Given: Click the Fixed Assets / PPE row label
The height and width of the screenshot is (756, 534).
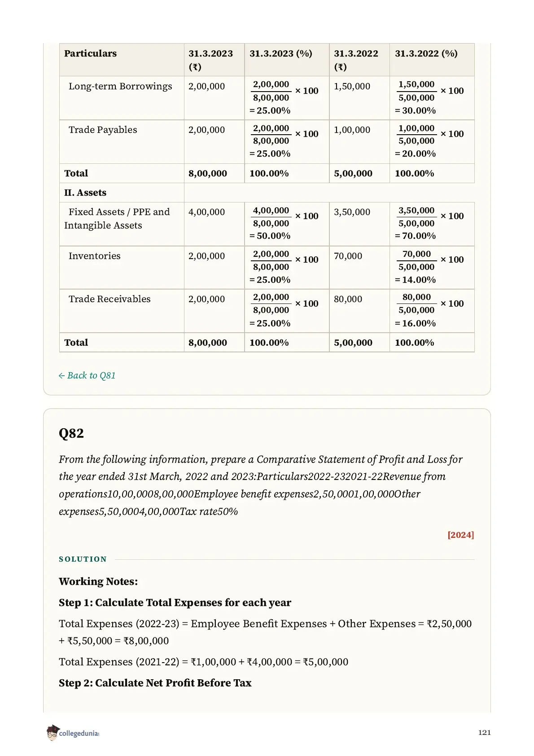Looking at the screenshot, I should [x=117, y=219].
